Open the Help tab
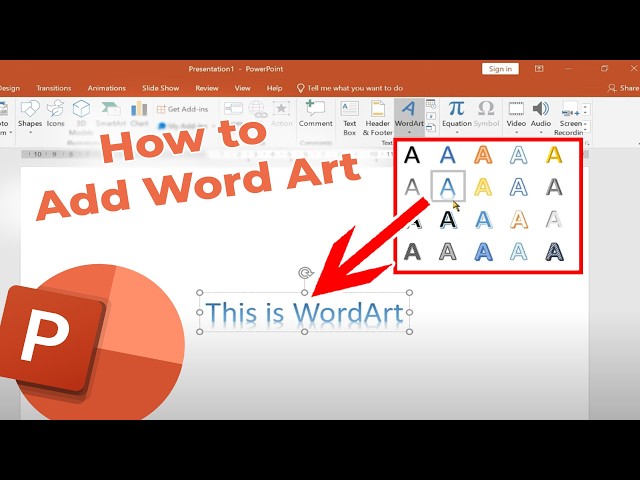 tap(274, 88)
